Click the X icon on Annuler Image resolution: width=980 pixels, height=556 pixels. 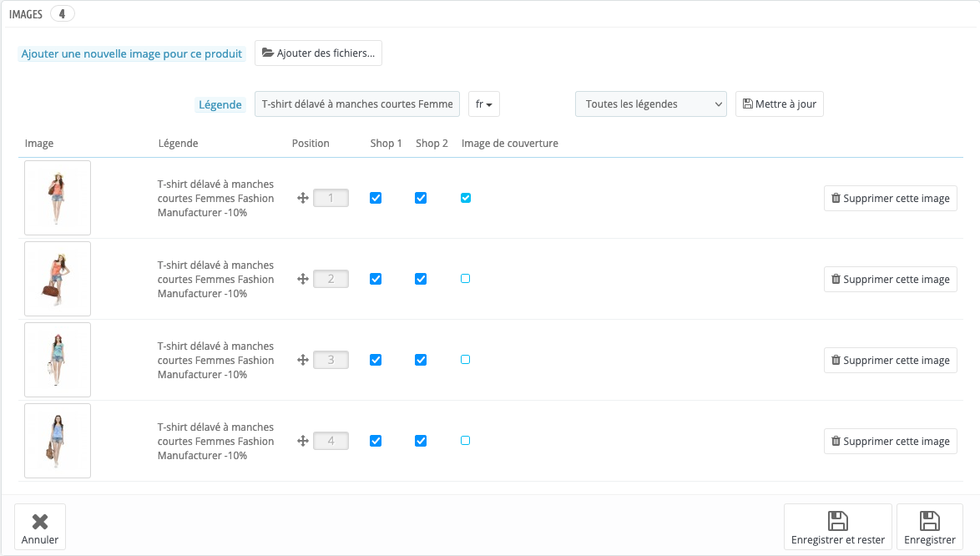click(x=40, y=522)
